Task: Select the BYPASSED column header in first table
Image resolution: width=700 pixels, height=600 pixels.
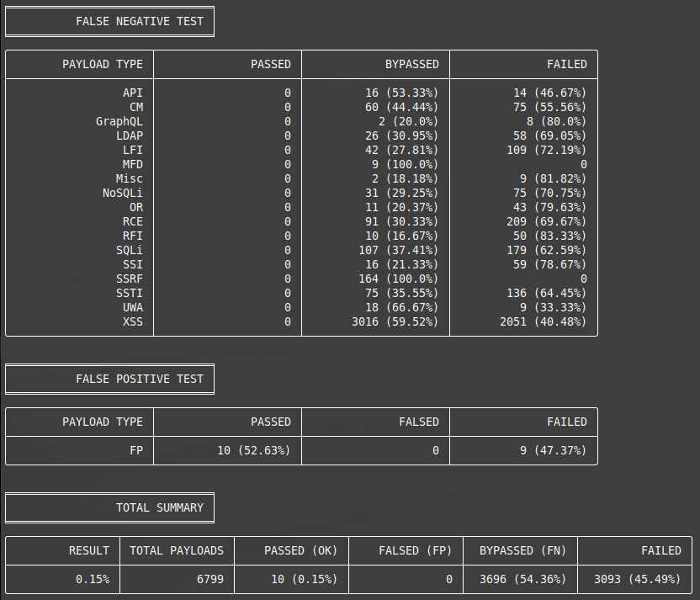Action: 411,64
